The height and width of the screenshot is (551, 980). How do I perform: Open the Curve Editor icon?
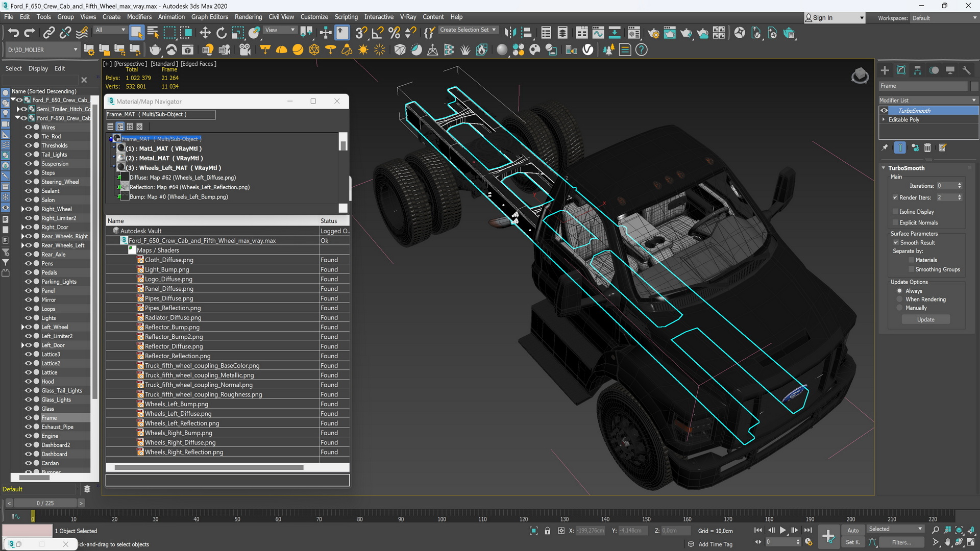pos(598,33)
